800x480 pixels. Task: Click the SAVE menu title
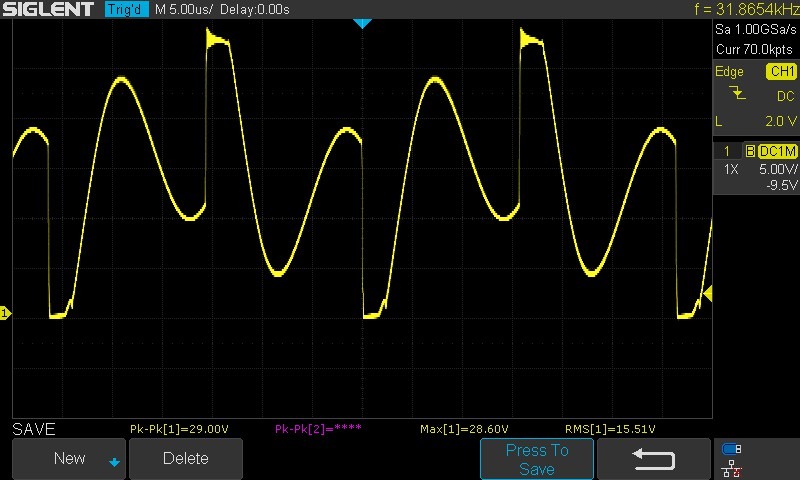pos(34,430)
